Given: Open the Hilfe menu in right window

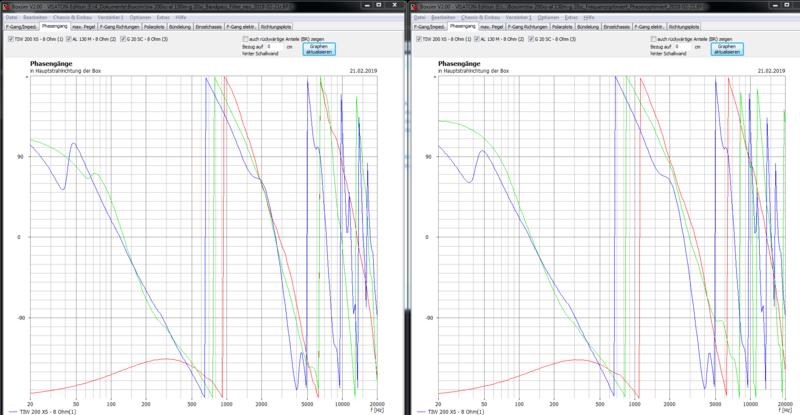Looking at the screenshot, I should (587, 15).
